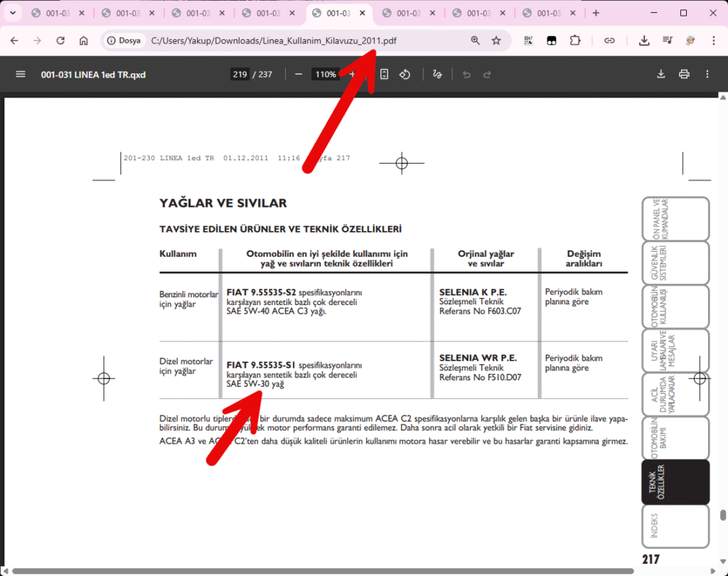Click the zoom out minus button
Image resolution: width=728 pixels, height=576 pixels.
click(299, 74)
